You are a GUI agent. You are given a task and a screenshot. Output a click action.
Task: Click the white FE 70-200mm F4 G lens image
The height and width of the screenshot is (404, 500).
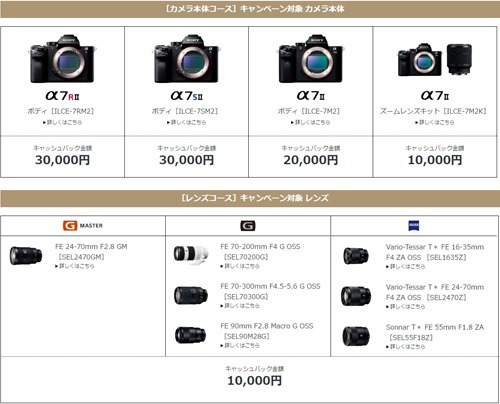[191, 255]
